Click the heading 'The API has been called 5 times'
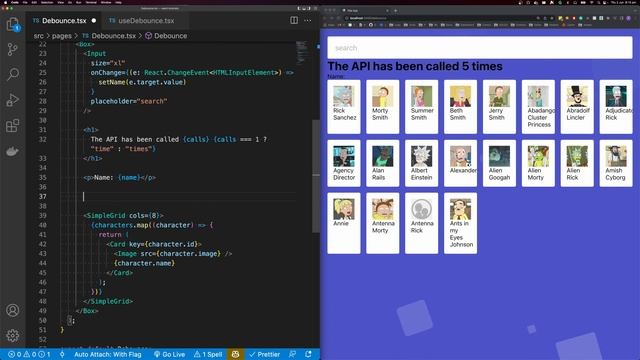This screenshot has height=360, width=640. [415, 66]
